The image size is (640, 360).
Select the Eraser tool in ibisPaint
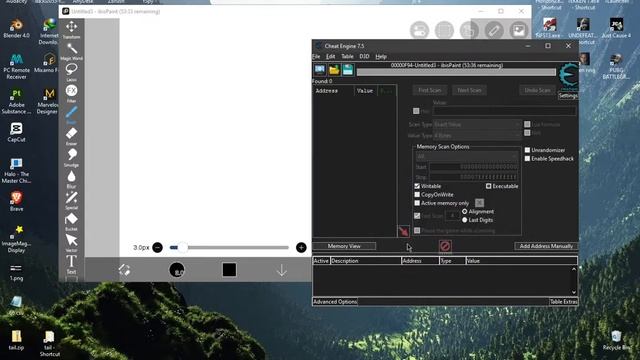click(x=71, y=136)
